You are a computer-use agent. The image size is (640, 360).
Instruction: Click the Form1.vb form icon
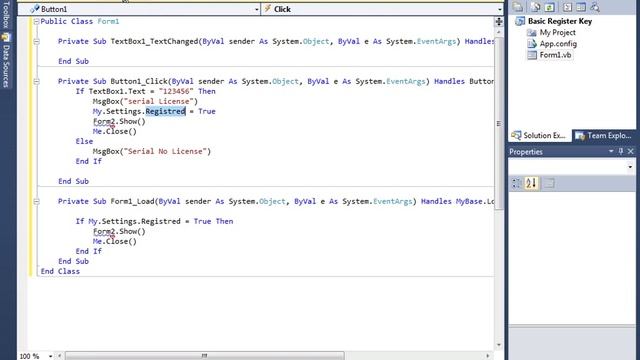coord(531,55)
